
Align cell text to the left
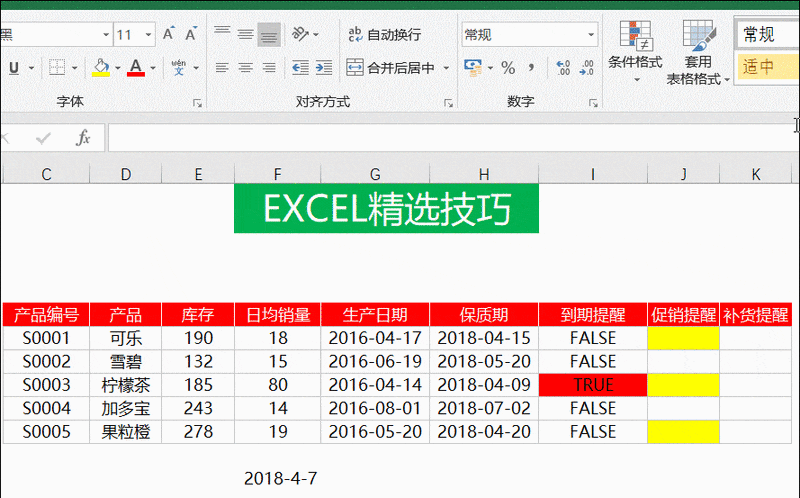tap(222, 67)
